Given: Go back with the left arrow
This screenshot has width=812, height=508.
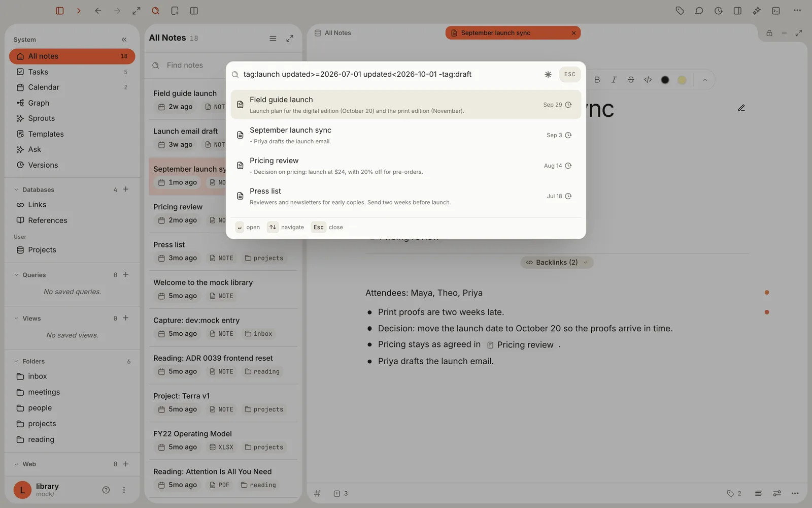Looking at the screenshot, I should pos(98,11).
